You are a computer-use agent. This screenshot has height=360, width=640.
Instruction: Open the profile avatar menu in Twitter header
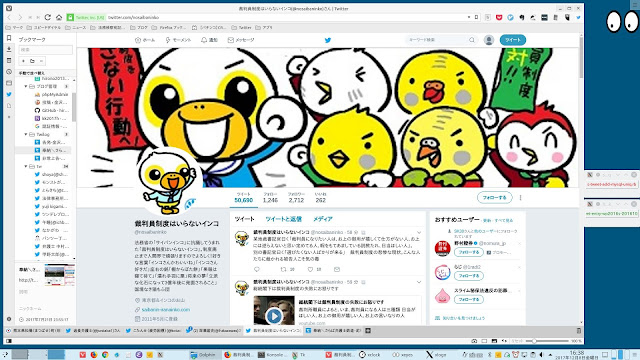click(489, 40)
